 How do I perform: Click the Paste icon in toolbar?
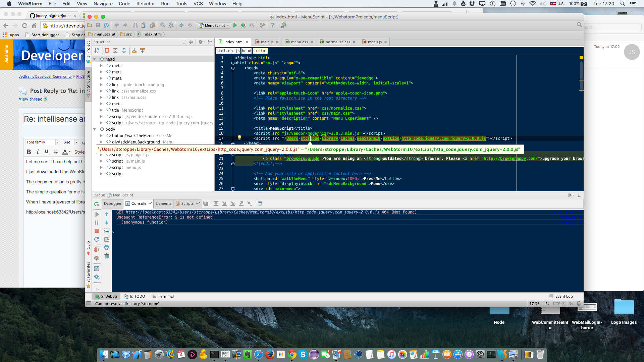tap(152, 25)
